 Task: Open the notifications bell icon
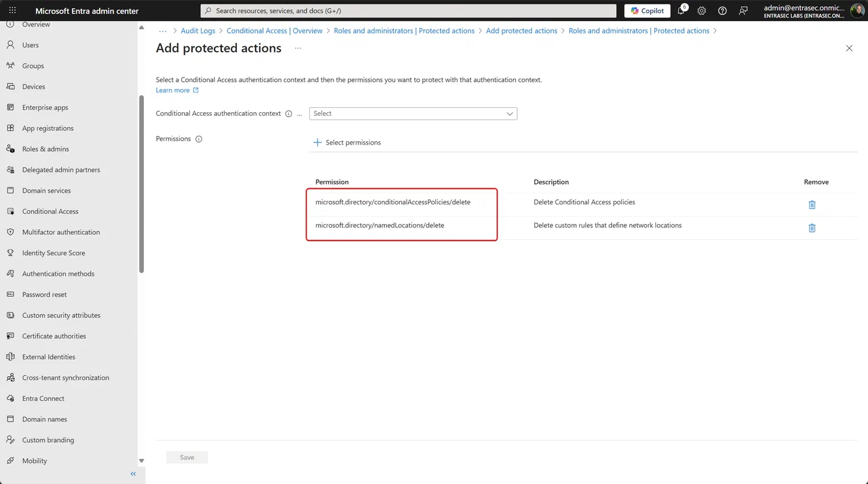point(681,11)
